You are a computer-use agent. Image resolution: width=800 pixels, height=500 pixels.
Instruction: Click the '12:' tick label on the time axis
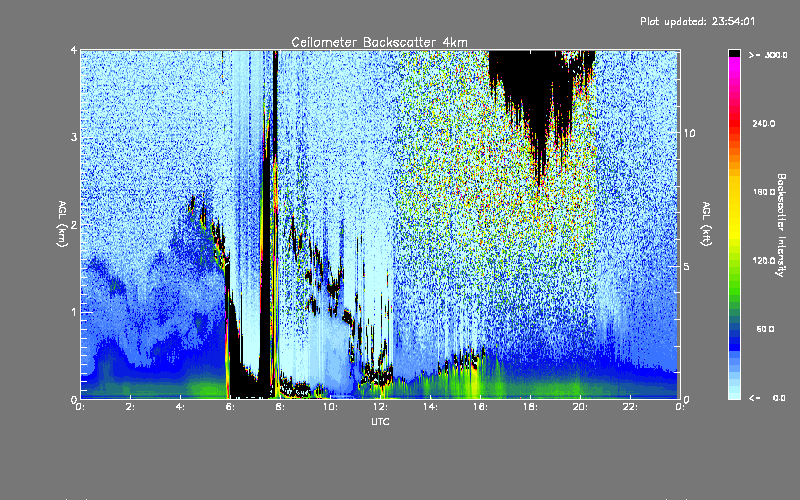[x=380, y=407]
